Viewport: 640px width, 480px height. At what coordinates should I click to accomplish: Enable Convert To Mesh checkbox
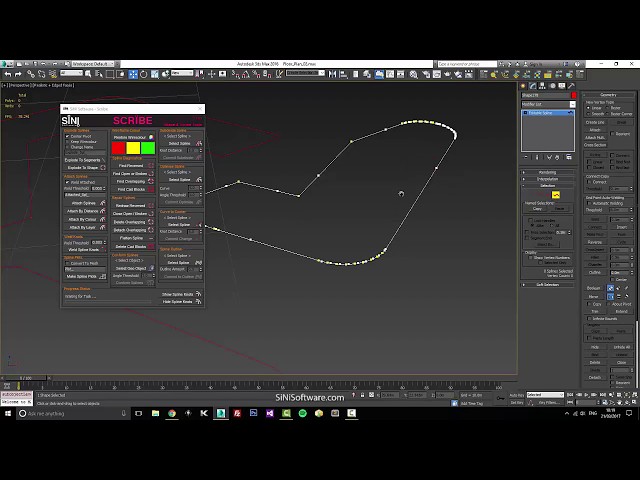(x=67, y=263)
